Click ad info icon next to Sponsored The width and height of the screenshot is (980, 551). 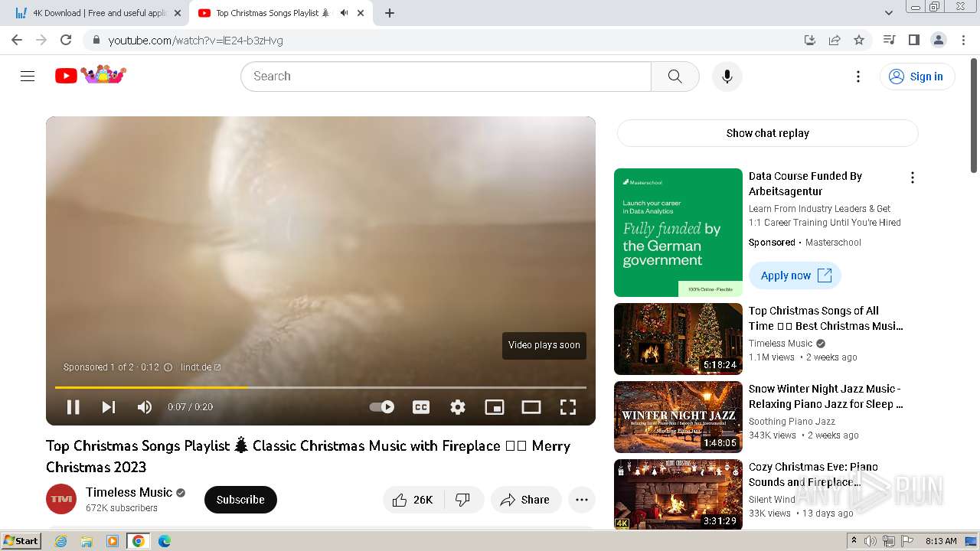[168, 367]
